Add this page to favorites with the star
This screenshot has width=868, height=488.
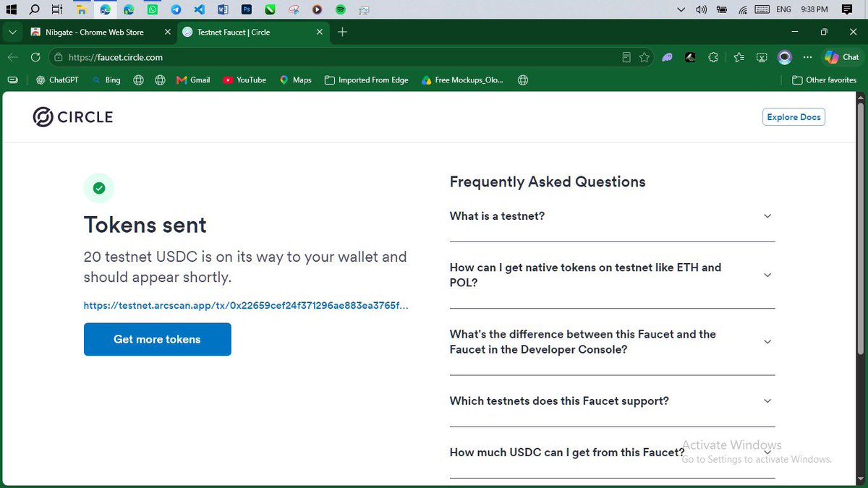point(644,57)
